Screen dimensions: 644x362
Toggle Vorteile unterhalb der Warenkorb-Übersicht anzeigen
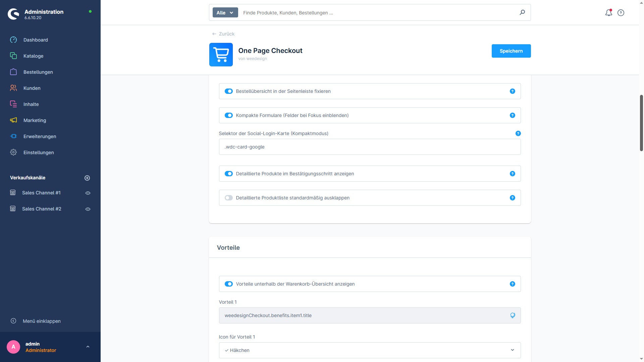[x=229, y=284]
